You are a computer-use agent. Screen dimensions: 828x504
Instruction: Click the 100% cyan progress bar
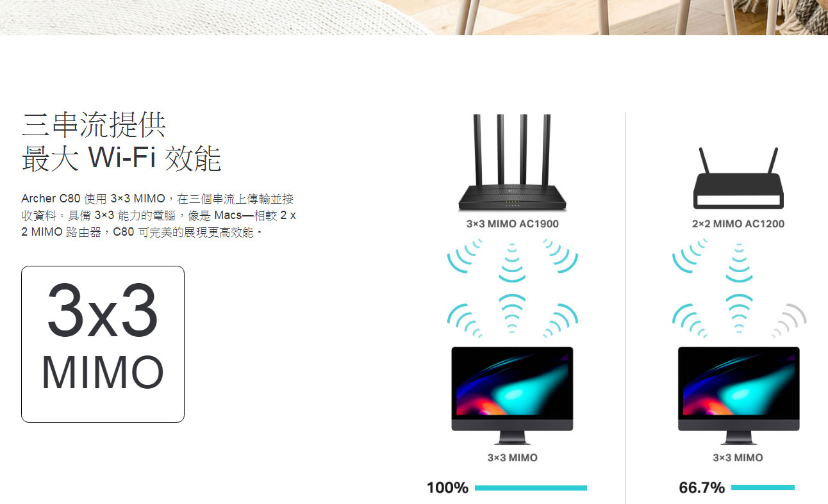click(x=531, y=488)
